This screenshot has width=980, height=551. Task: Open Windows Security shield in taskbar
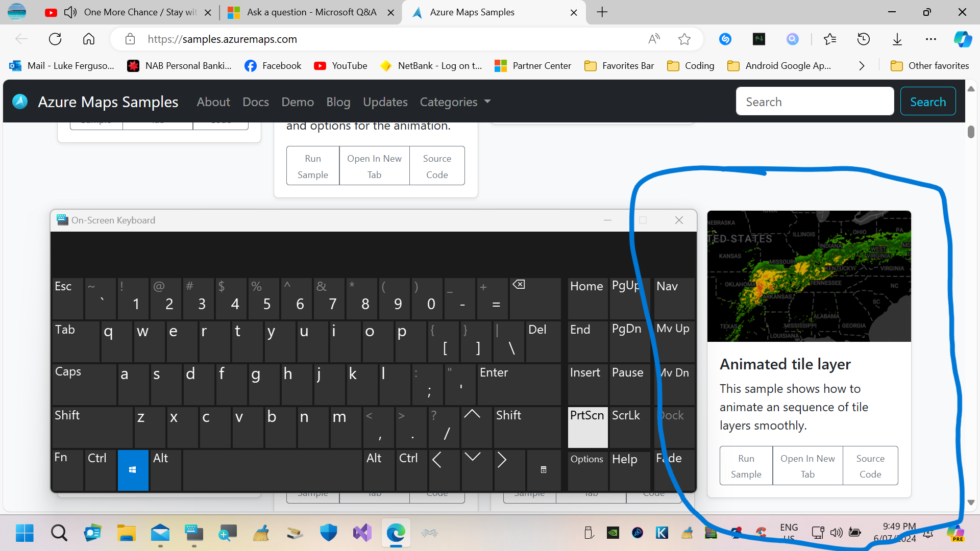(x=328, y=533)
